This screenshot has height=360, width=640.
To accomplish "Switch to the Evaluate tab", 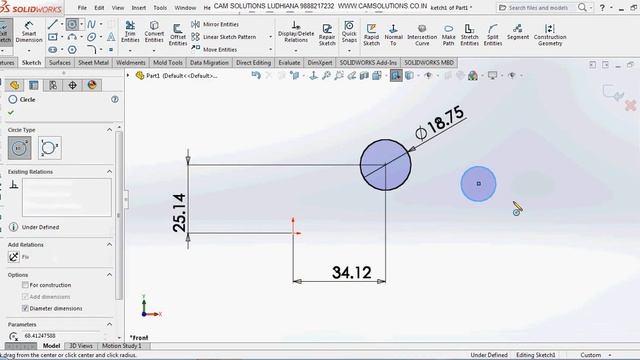I will [x=289, y=62].
